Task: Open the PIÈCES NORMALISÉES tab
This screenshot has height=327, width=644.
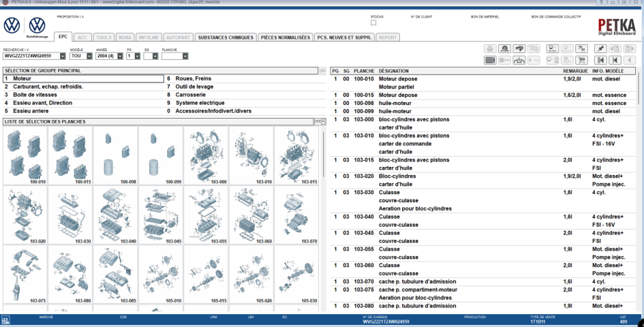Action: [286, 37]
